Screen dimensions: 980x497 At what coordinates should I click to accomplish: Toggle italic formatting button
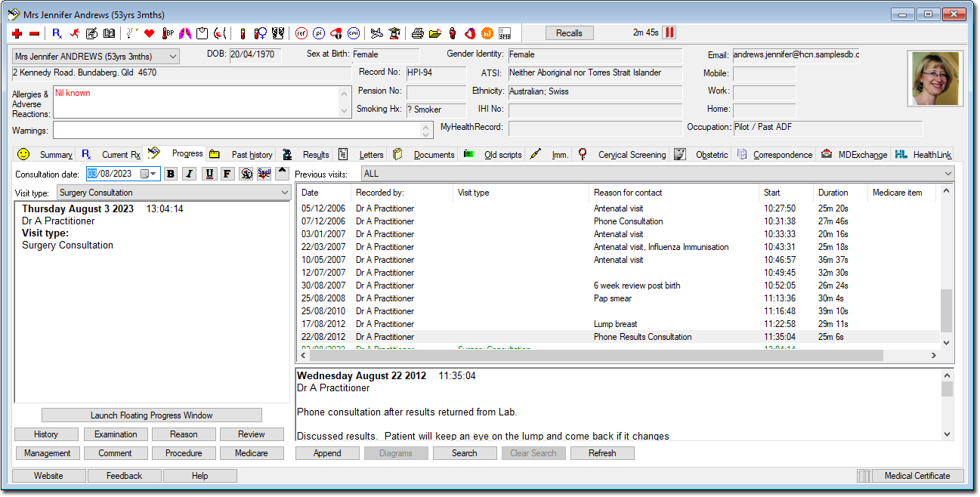pos(189,174)
